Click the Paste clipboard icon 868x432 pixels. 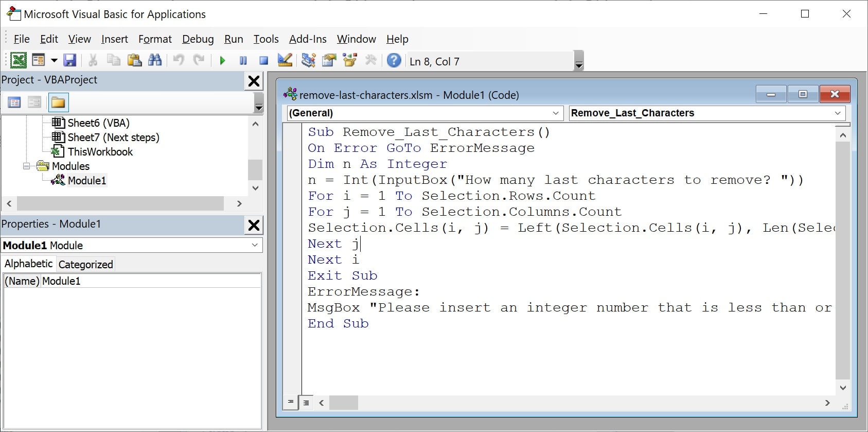pos(134,61)
